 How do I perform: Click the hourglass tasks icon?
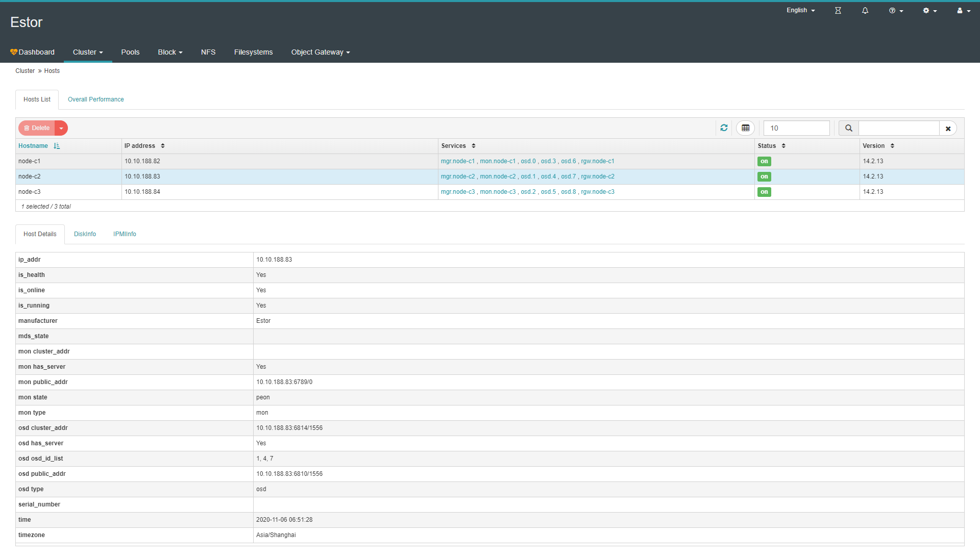pos(838,11)
